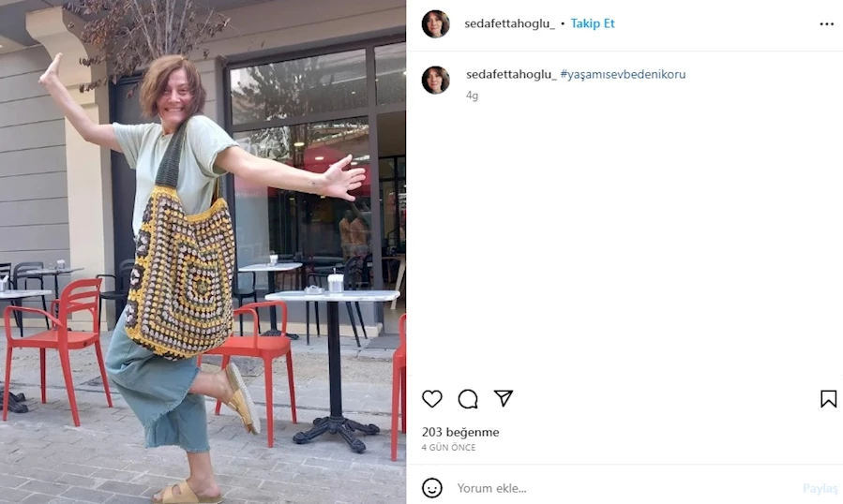Open the three-dot more options menu
This screenshot has width=843, height=504.
(x=827, y=24)
